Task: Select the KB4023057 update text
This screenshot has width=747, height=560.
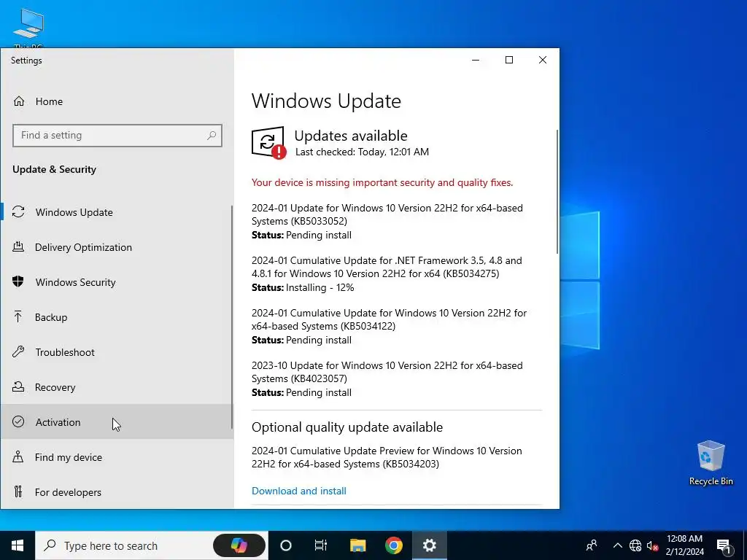Action: pyautogui.click(x=387, y=372)
